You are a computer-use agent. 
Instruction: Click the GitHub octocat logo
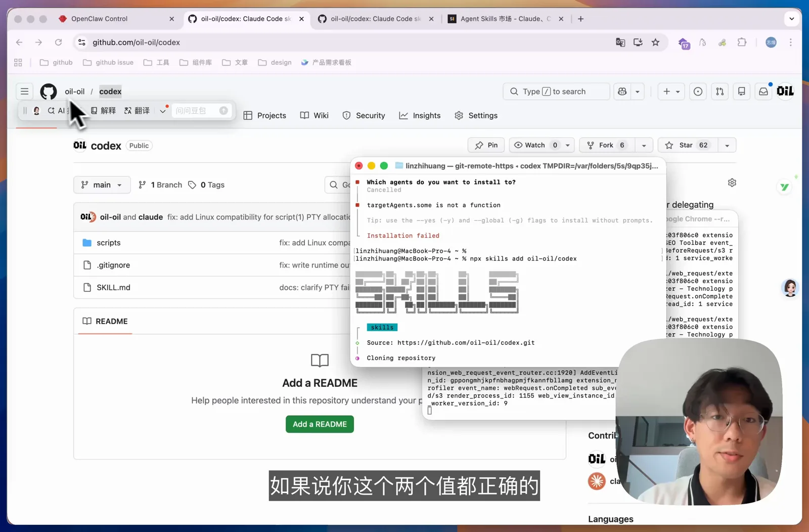pyautogui.click(x=49, y=92)
